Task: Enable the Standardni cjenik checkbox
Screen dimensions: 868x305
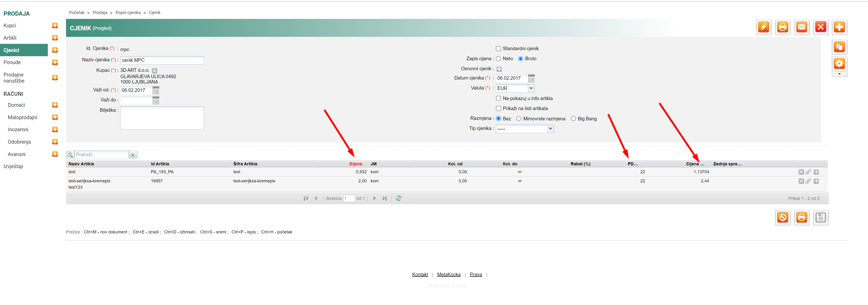Action: pos(498,49)
